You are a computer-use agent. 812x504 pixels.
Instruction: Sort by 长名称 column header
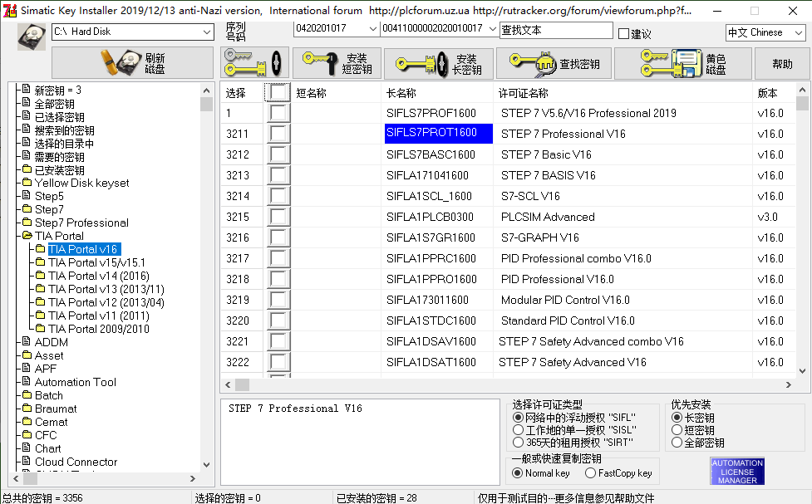[401, 93]
